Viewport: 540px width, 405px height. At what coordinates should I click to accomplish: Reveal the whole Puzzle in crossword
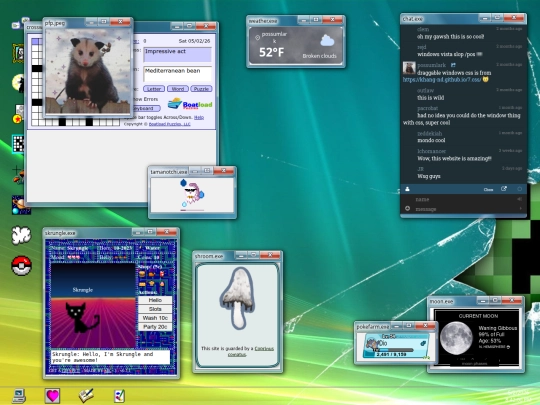click(x=201, y=89)
